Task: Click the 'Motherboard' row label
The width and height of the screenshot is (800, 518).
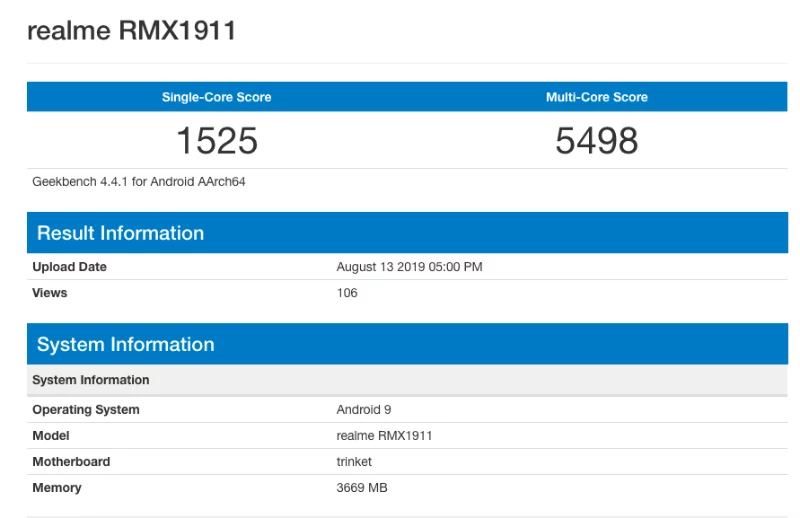Action: coord(71,462)
